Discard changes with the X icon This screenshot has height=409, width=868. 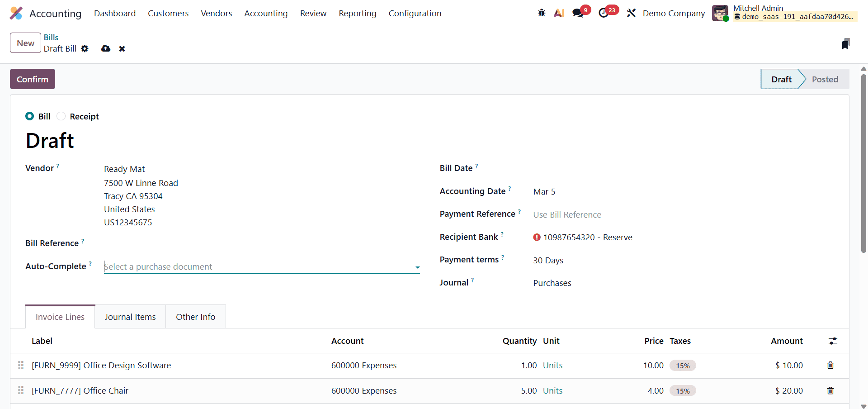click(x=122, y=48)
